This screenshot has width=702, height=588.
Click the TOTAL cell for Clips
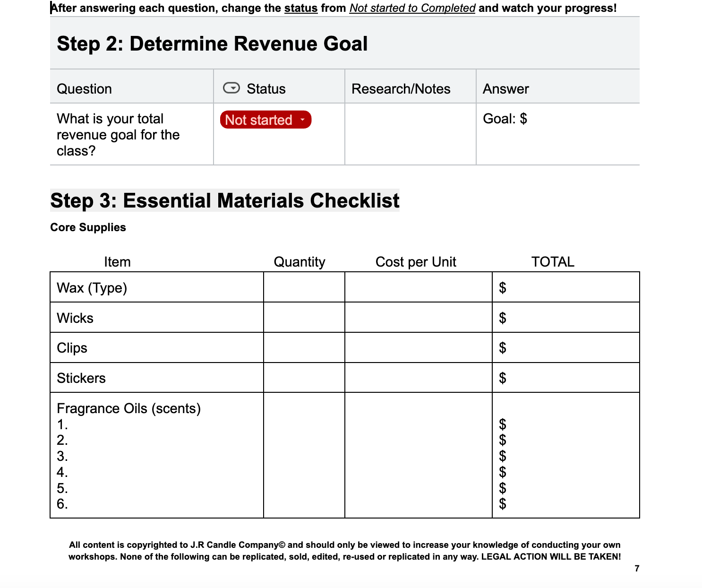click(x=565, y=348)
